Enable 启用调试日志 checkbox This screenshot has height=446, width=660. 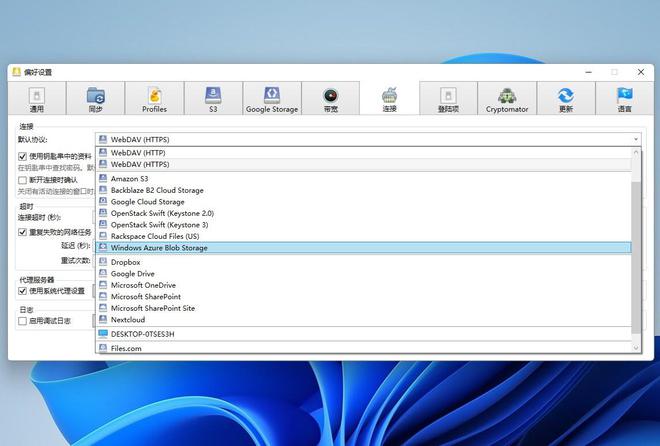[22, 321]
